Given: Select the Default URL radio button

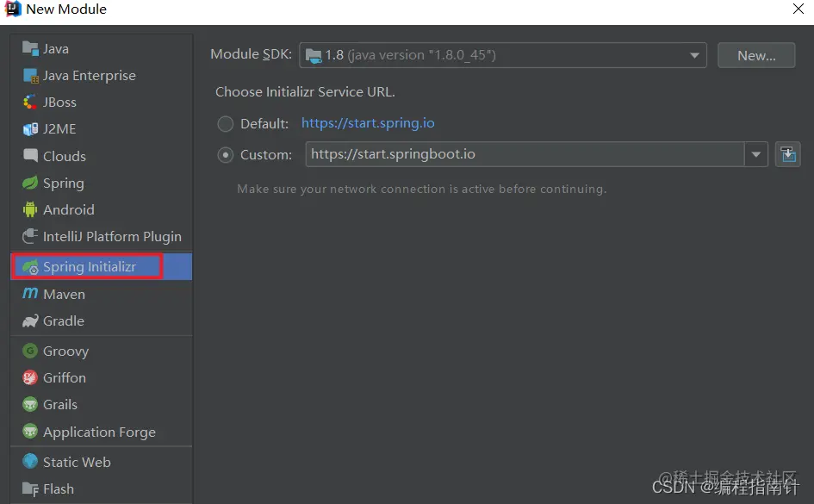Looking at the screenshot, I should coord(226,123).
